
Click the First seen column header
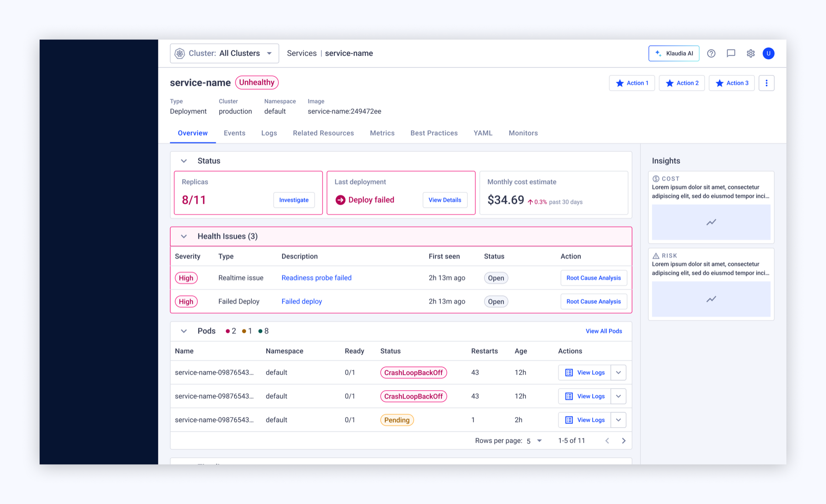click(x=444, y=256)
